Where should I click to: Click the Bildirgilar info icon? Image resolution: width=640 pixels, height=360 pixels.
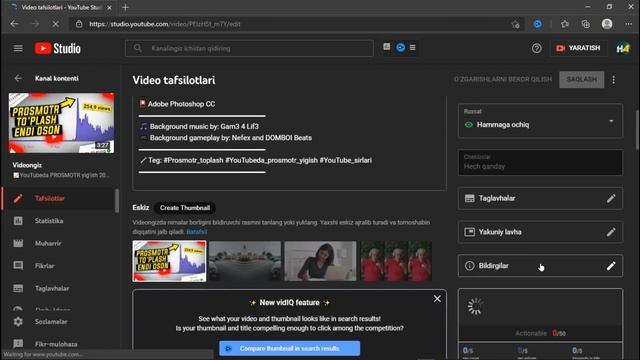(x=469, y=266)
